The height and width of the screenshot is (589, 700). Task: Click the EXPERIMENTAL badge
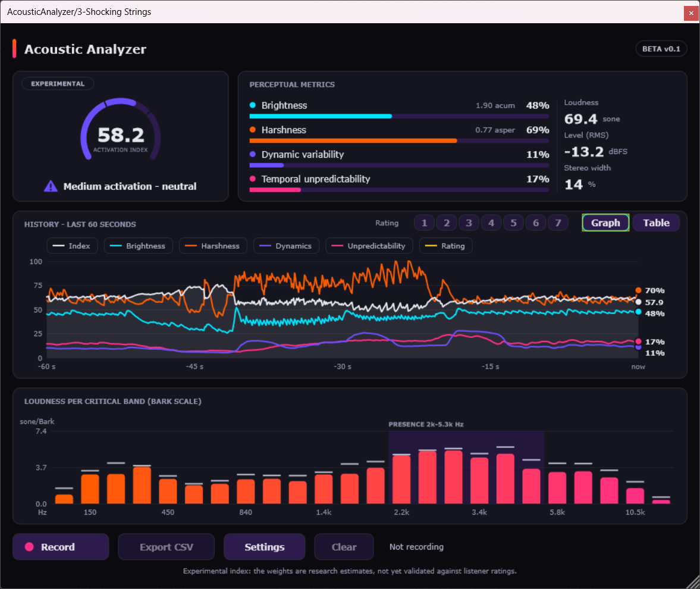[x=58, y=83]
